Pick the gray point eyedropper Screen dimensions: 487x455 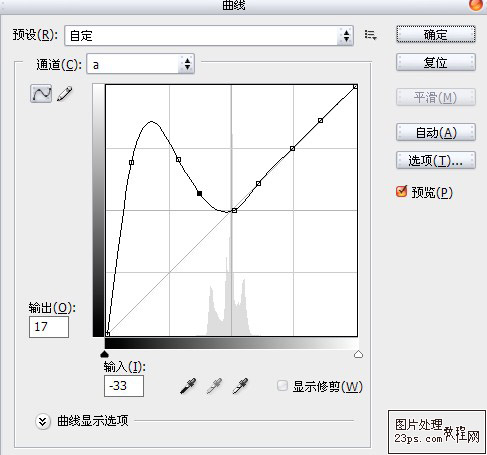214,386
